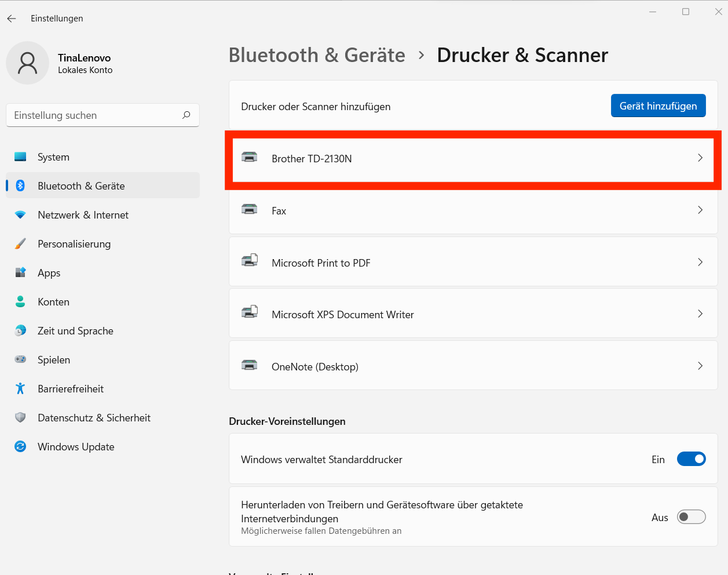Click the Drucker oder Scanner hinzufügen label
The height and width of the screenshot is (575, 728).
[316, 107]
